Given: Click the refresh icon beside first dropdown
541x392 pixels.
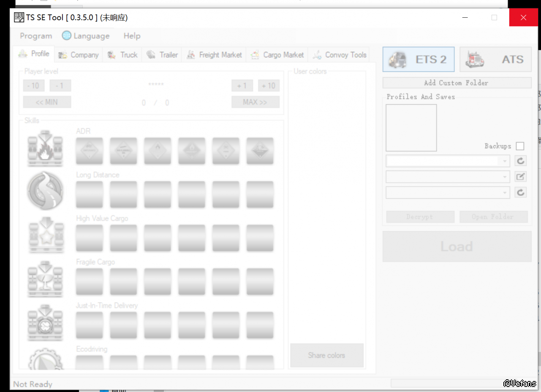Looking at the screenshot, I should point(520,161).
